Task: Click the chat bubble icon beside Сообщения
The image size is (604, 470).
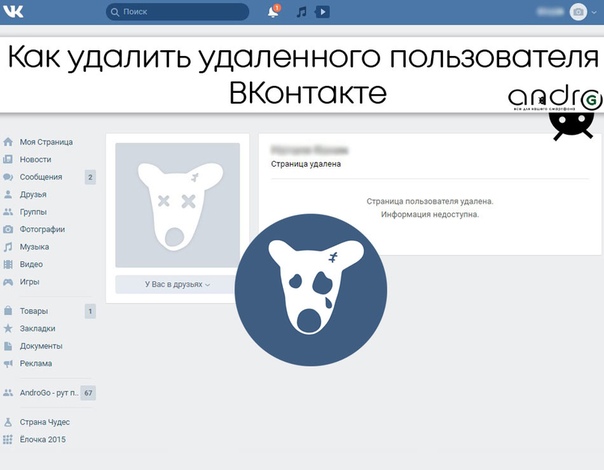Action: [x=8, y=177]
